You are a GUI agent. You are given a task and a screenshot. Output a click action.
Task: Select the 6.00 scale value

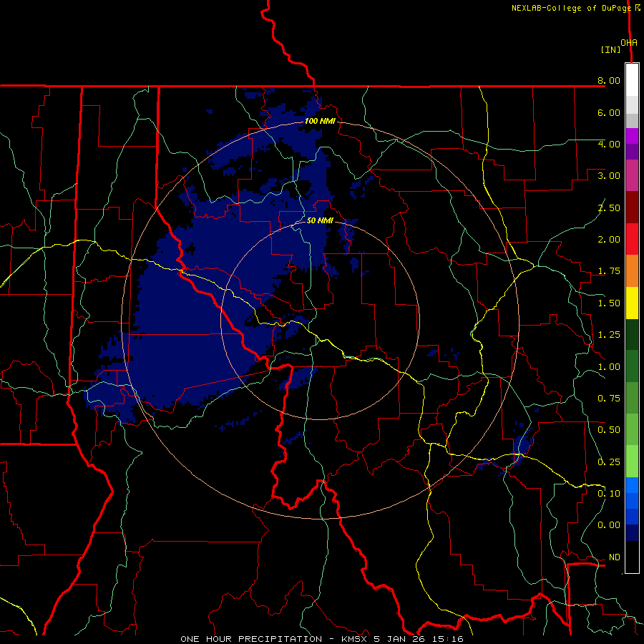click(609, 112)
